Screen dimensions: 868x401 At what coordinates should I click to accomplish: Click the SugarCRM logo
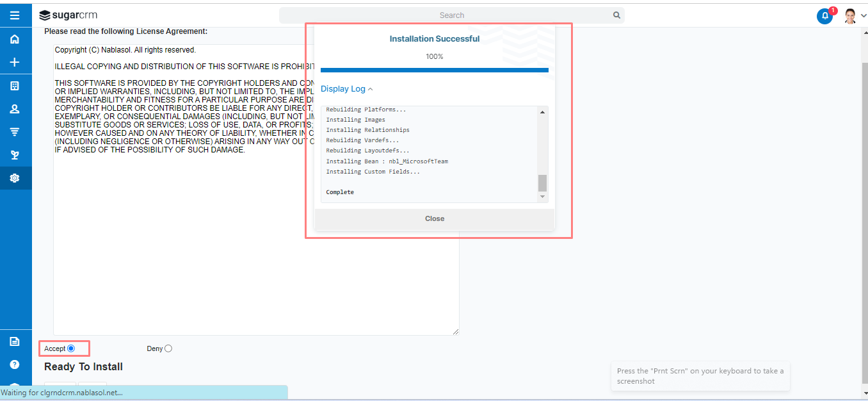(68, 15)
